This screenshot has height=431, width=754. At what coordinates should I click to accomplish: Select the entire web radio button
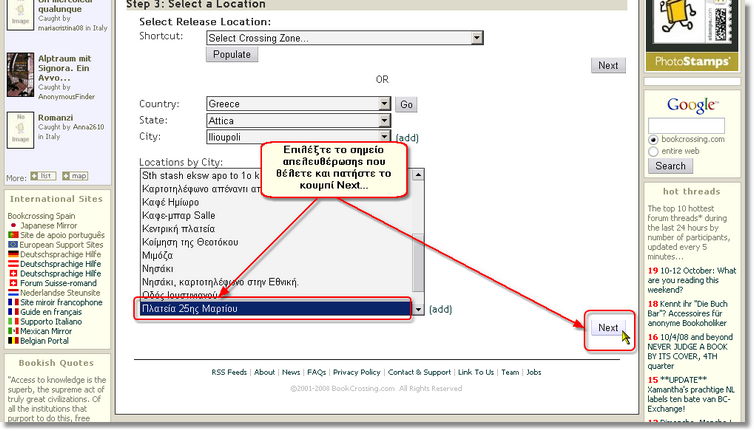tap(653, 151)
